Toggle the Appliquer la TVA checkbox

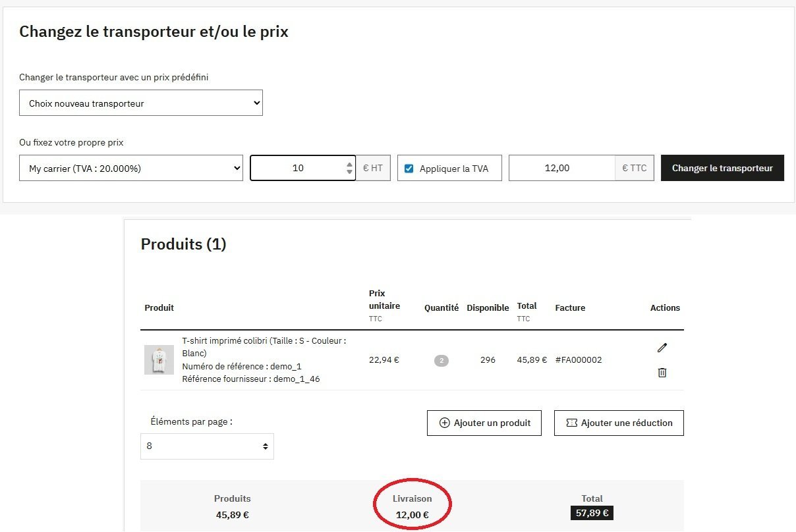point(409,169)
